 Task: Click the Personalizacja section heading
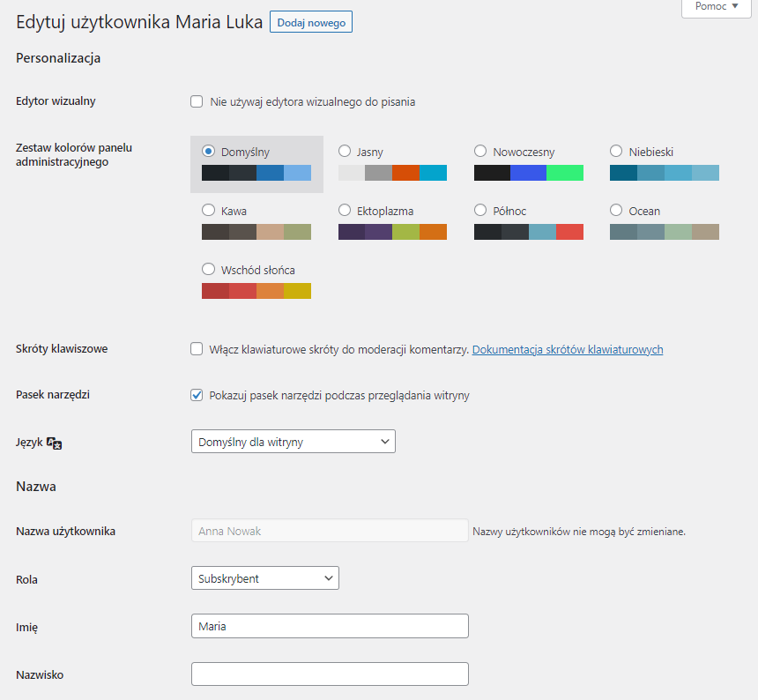click(58, 58)
